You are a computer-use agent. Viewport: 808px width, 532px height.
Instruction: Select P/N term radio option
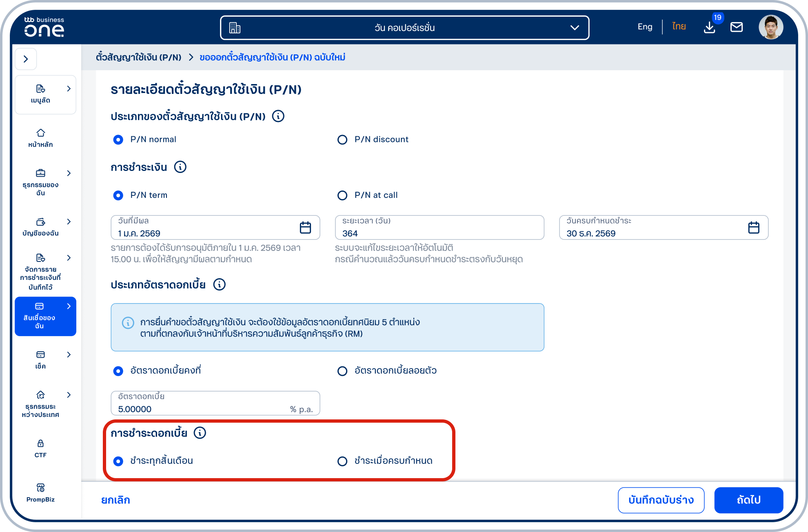[x=118, y=195]
